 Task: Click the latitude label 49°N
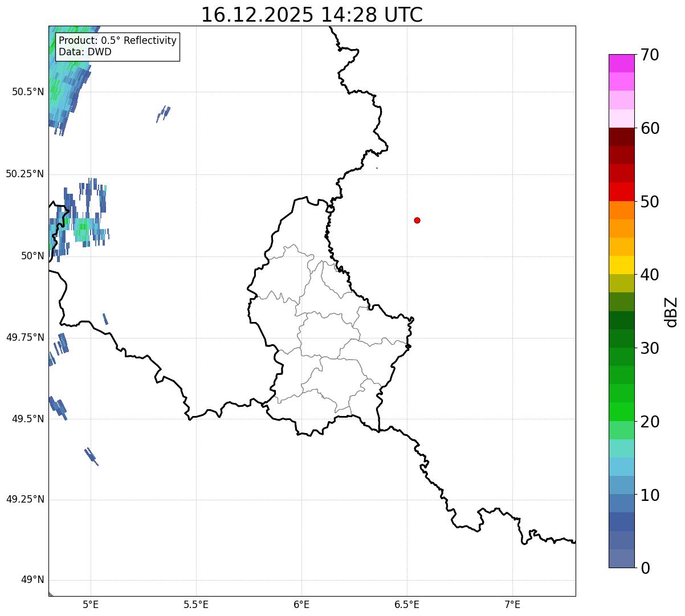[x=32, y=580]
